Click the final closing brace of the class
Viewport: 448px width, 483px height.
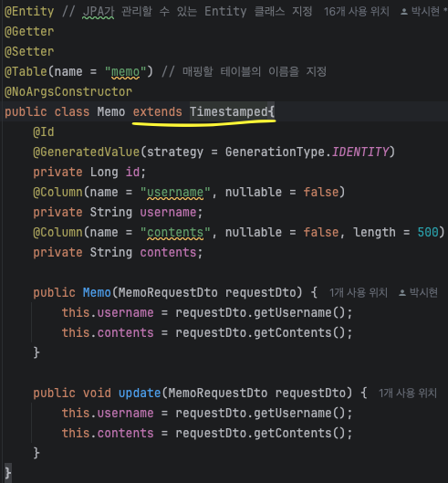click(8, 473)
